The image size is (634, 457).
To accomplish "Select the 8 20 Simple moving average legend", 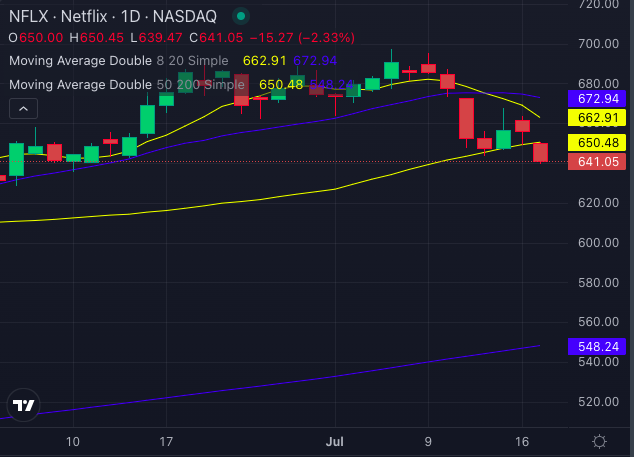I will (x=118, y=61).
